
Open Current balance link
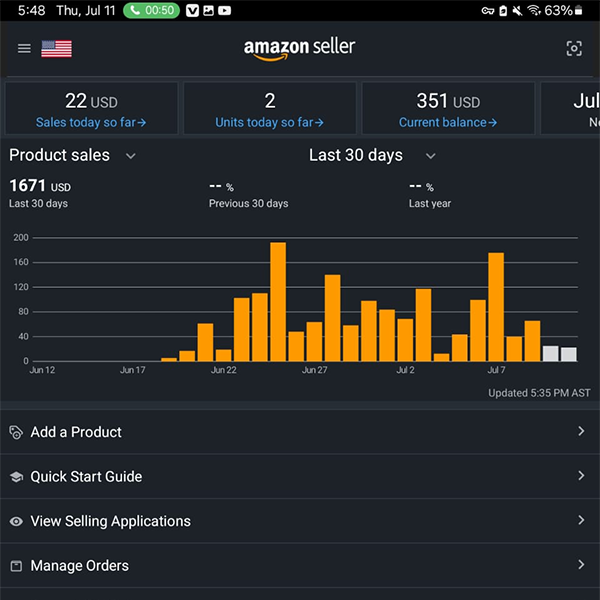[x=448, y=122]
